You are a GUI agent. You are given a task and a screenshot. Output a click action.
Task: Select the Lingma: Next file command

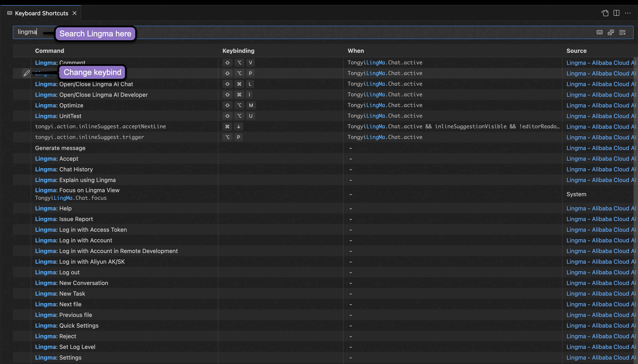(x=323, y=304)
